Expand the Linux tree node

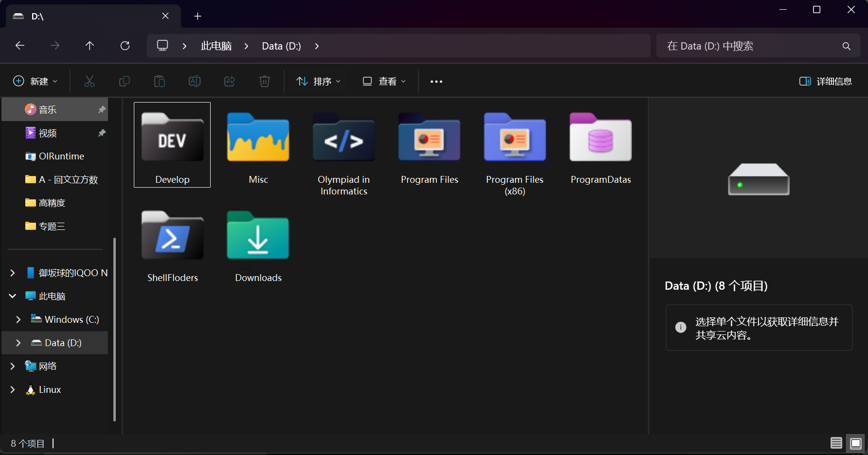(x=13, y=389)
